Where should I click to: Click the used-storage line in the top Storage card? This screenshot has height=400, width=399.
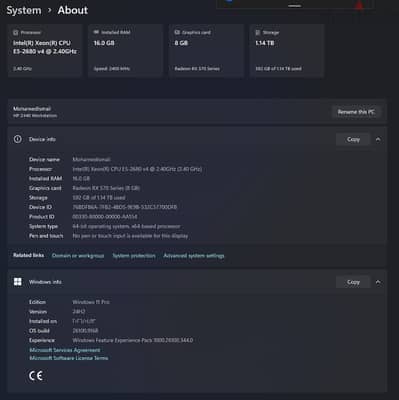[278, 69]
